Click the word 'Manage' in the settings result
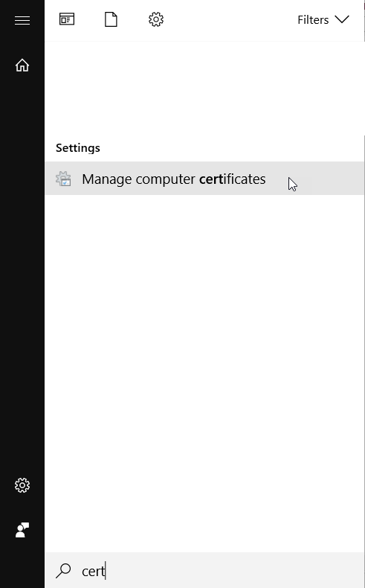Viewport: 365px width, 588px height. (107, 179)
